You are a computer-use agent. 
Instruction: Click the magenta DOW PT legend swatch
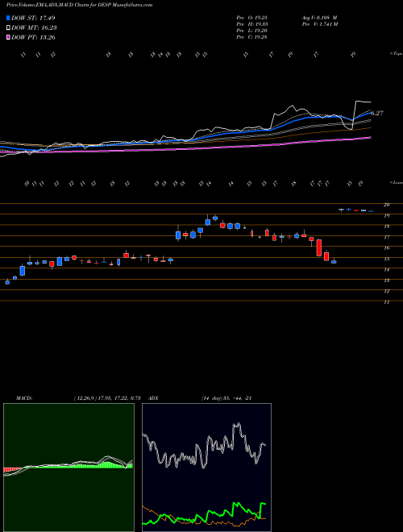[8, 37]
